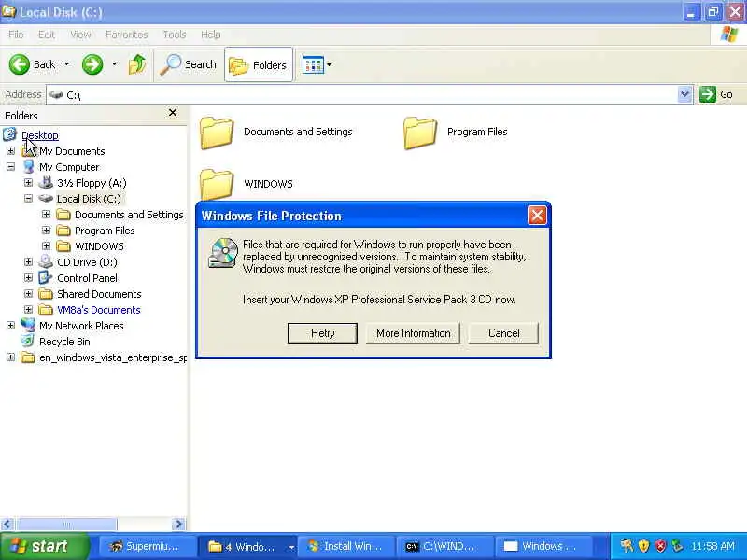The image size is (747, 560).
Task: Expand My Documents in the tree
Action: (10, 151)
